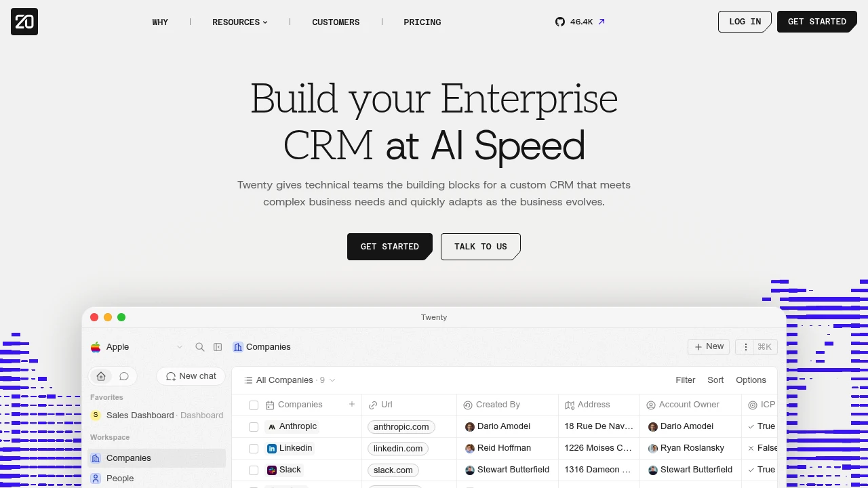868x488 pixels.
Task: Open the Customers nav item
Action: [336, 22]
